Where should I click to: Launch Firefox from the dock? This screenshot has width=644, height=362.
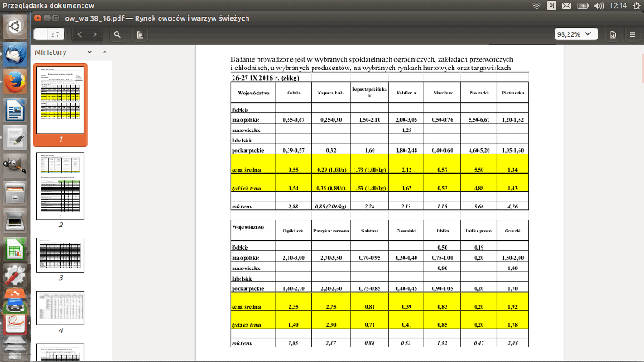(15, 82)
